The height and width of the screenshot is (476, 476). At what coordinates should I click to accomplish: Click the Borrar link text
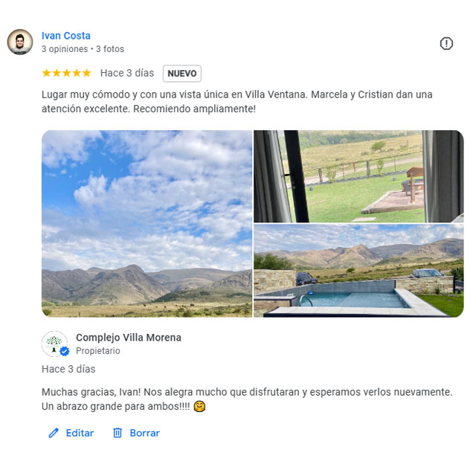pyautogui.click(x=144, y=433)
